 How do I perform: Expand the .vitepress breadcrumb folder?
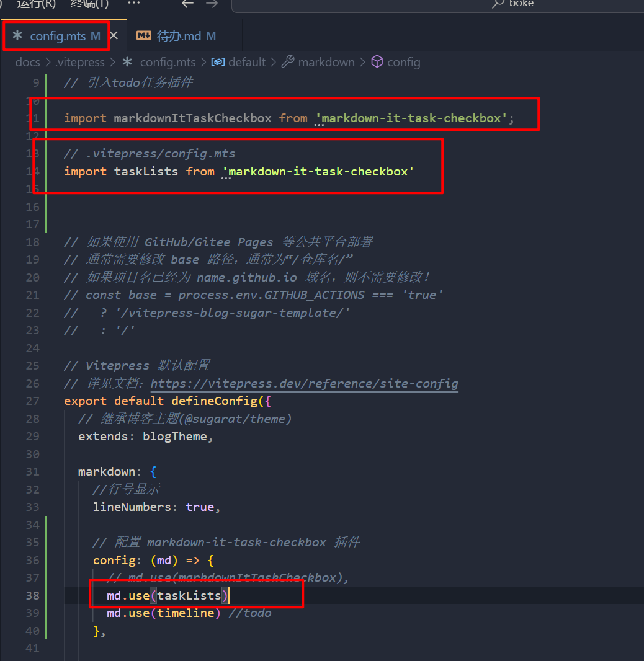click(81, 62)
